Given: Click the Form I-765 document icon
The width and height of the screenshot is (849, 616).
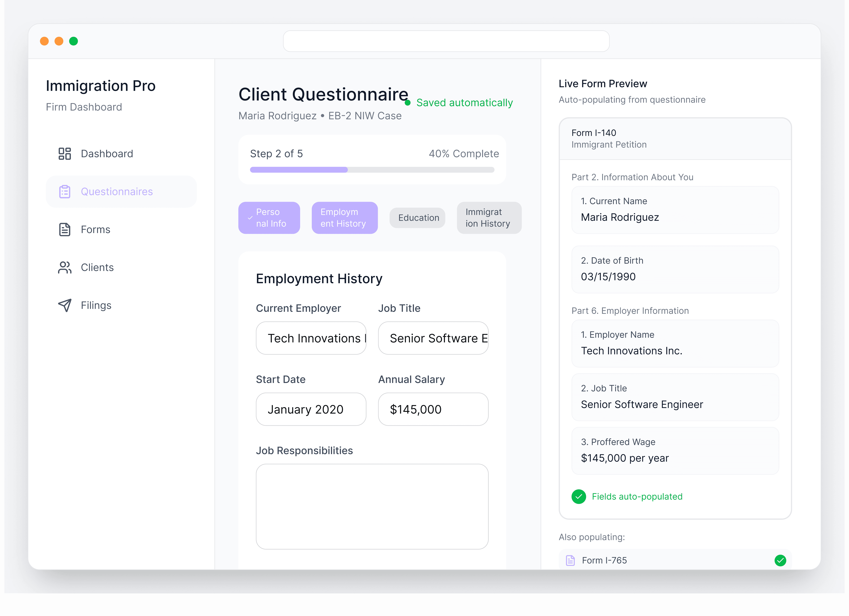Looking at the screenshot, I should 570,560.
